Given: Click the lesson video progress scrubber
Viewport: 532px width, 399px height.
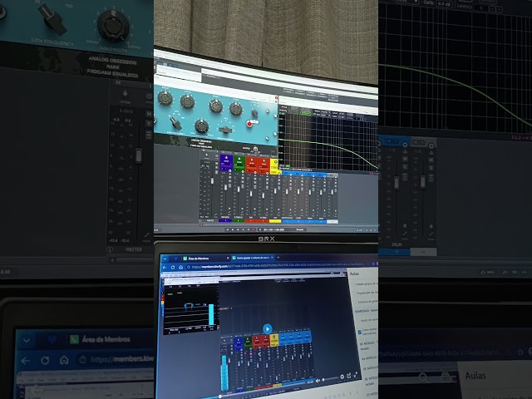Looking at the screenshot, I should click(x=220, y=396).
